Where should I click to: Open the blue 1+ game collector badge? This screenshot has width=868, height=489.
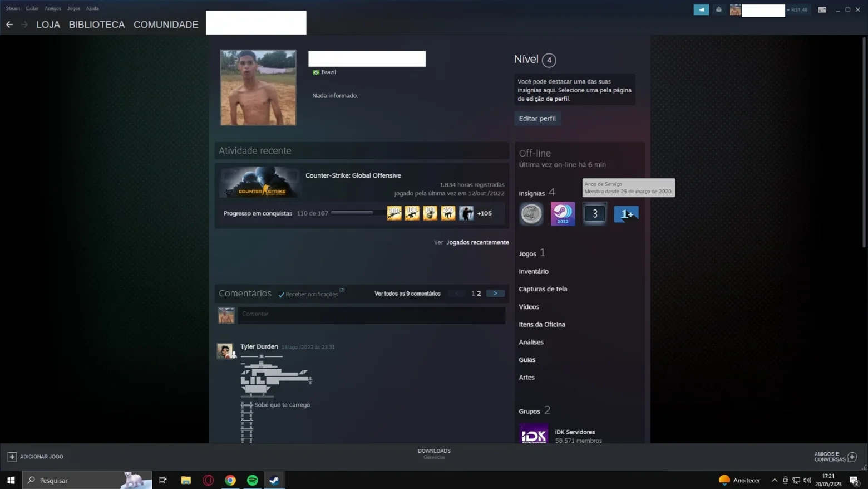coord(627,214)
